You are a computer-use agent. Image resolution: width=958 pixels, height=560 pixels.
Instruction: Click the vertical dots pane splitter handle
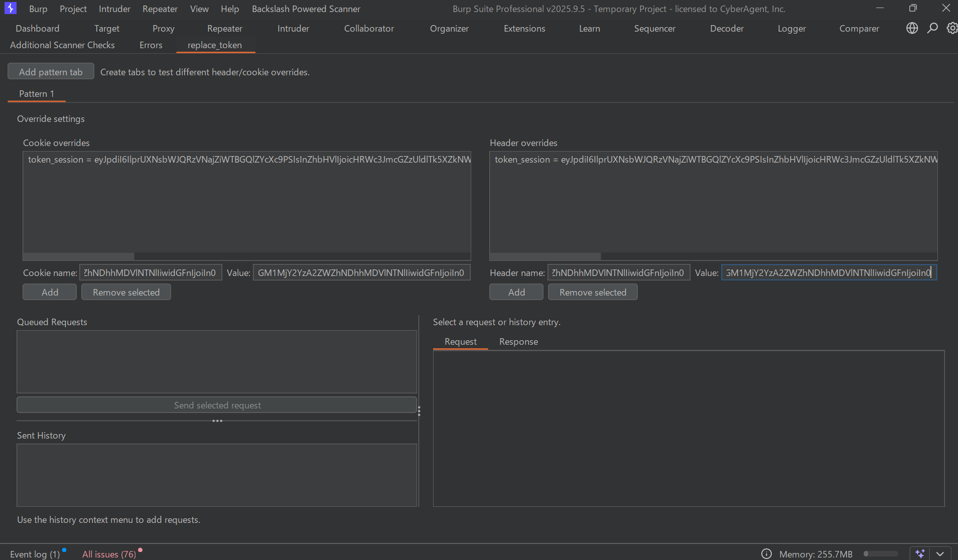pos(419,411)
